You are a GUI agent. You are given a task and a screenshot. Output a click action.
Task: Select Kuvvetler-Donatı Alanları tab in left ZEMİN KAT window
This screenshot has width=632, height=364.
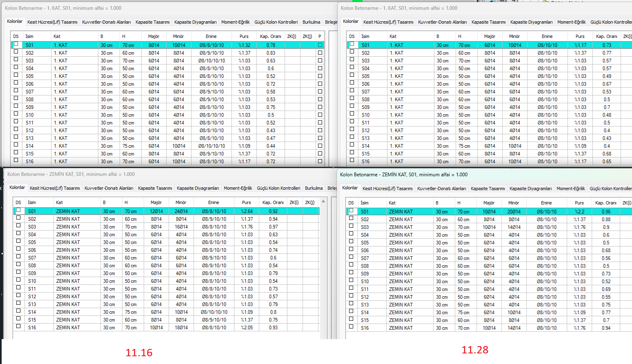(109, 188)
